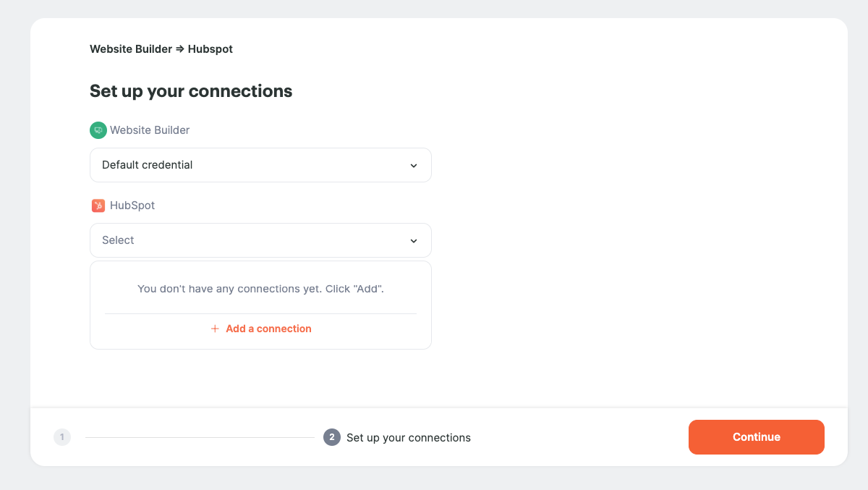Expand the chevron on Default credential field
Viewport: 868px width, 490px height.
click(414, 166)
